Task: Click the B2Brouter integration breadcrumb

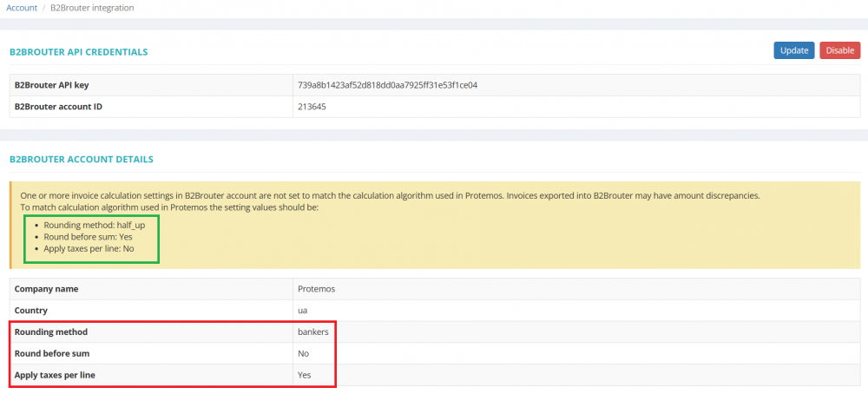Action: [92, 8]
